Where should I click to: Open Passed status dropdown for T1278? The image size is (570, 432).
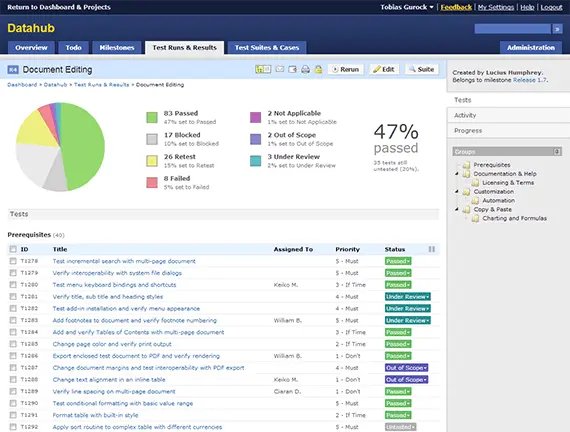point(398,261)
